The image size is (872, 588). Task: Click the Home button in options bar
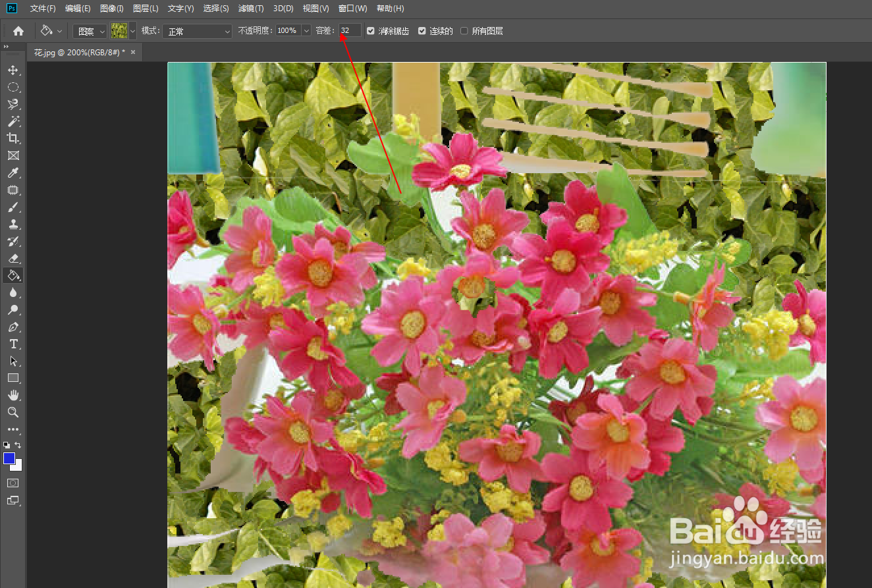pyautogui.click(x=18, y=31)
